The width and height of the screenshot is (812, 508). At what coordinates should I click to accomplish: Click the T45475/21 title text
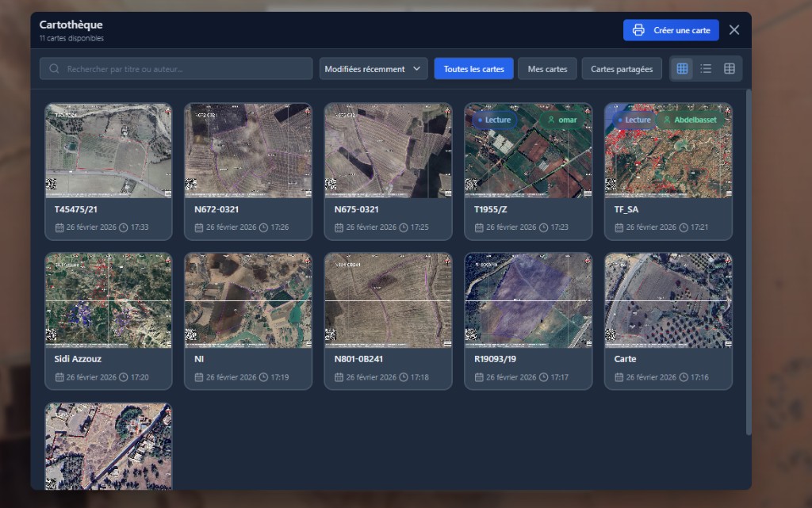pyautogui.click(x=75, y=209)
